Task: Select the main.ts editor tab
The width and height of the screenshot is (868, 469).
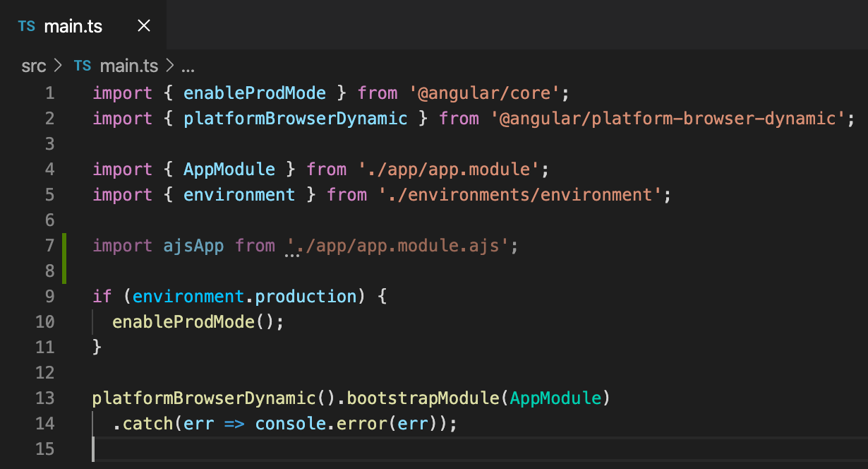Action: 83,26
